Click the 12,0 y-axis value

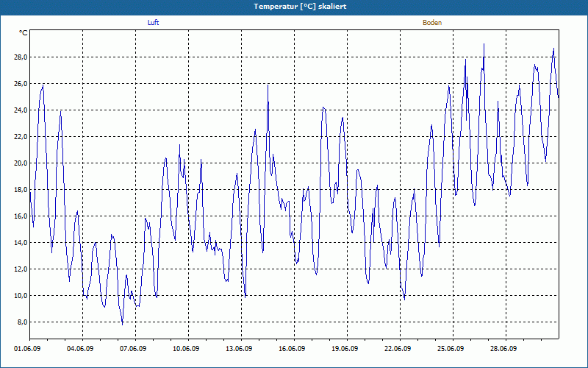tap(21, 269)
